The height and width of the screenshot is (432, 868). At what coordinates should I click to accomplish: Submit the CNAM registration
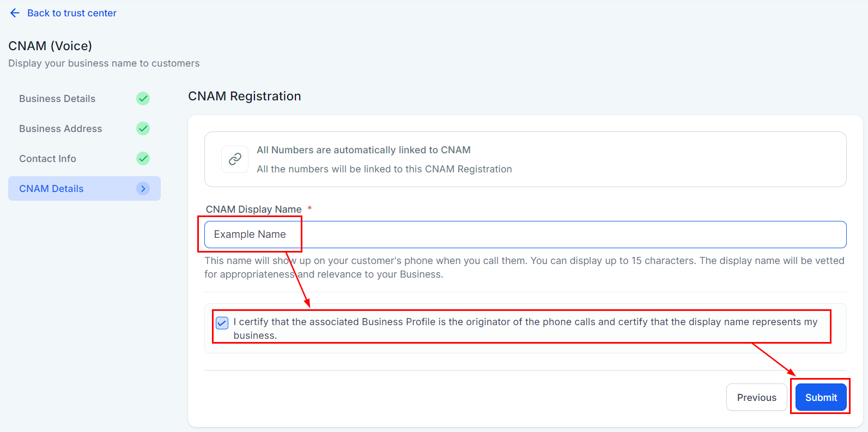(821, 398)
